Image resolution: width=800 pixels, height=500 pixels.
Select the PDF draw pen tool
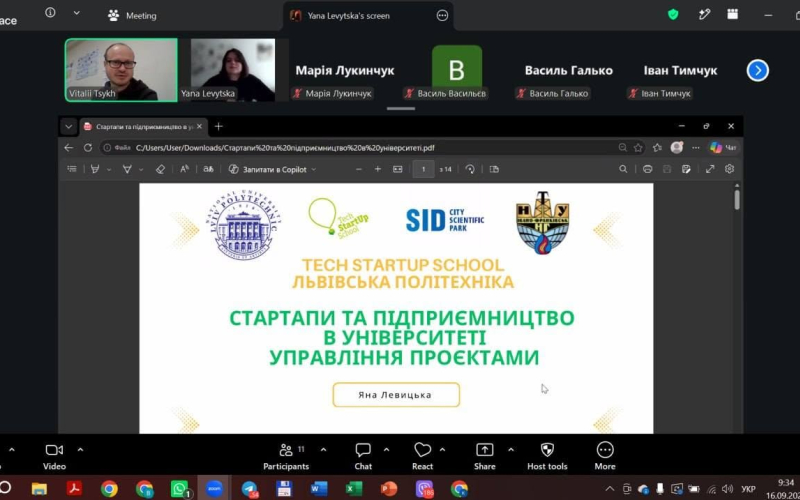click(95, 169)
